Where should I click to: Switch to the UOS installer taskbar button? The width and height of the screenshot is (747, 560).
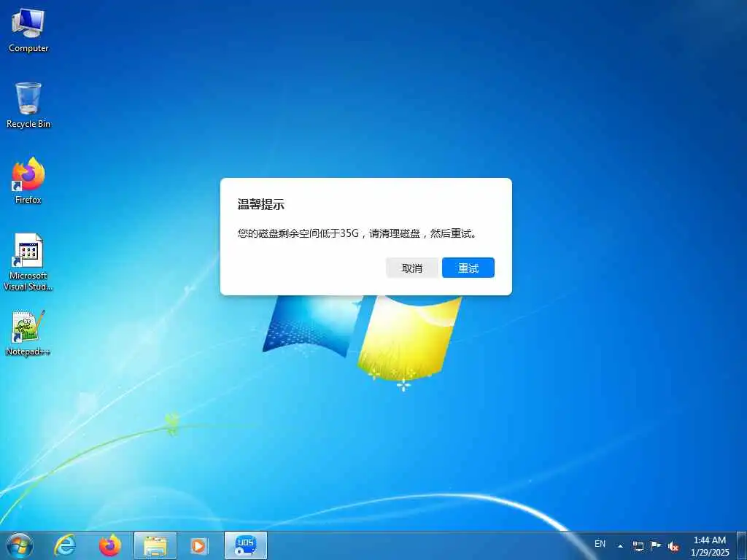(246, 545)
